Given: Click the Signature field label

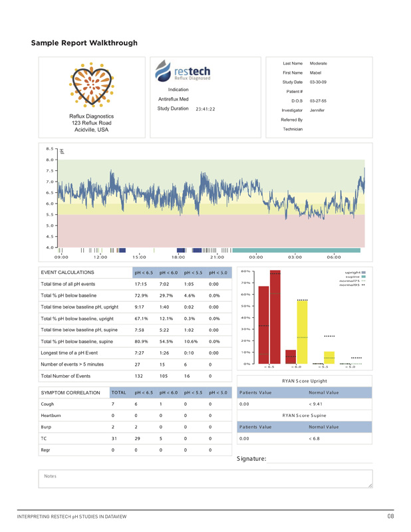Looking at the screenshot, I should pos(251,459).
